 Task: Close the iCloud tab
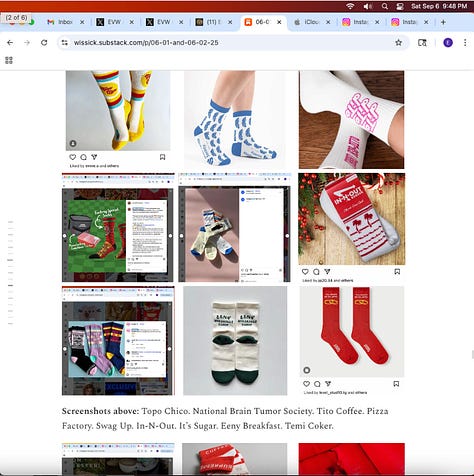328,22
